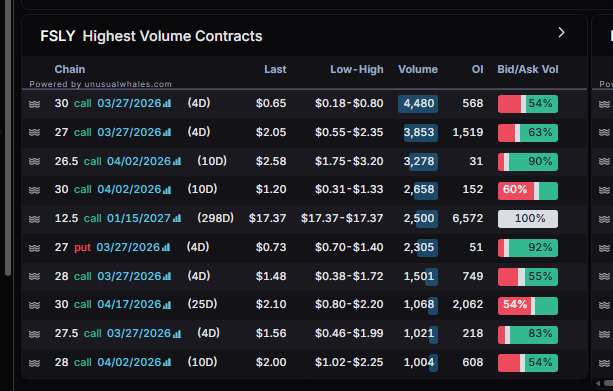The width and height of the screenshot is (613, 391).
Task: Click the 55% bid/ask volume bar
Action: pyautogui.click(x=528, y=276)
